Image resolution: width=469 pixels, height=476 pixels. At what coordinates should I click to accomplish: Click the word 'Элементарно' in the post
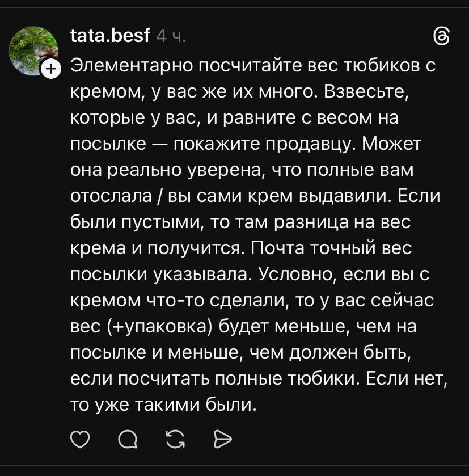[128, 66]
